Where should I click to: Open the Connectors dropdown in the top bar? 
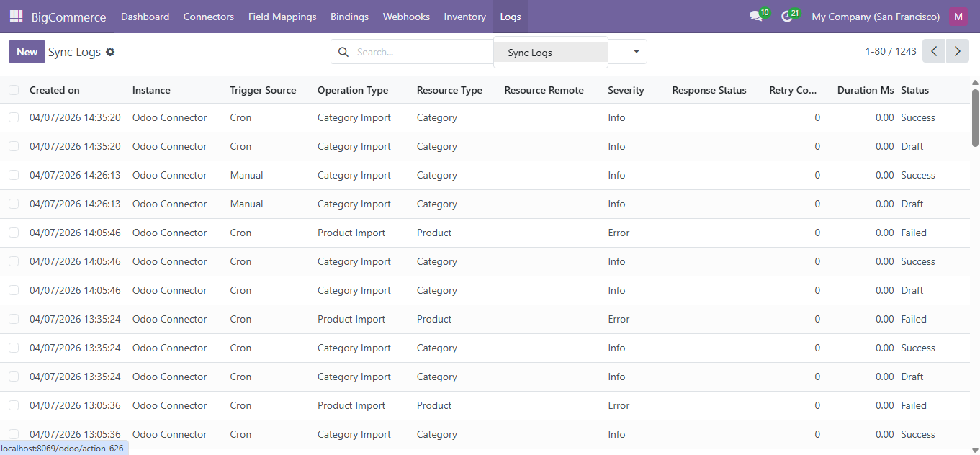click(208, 16)
